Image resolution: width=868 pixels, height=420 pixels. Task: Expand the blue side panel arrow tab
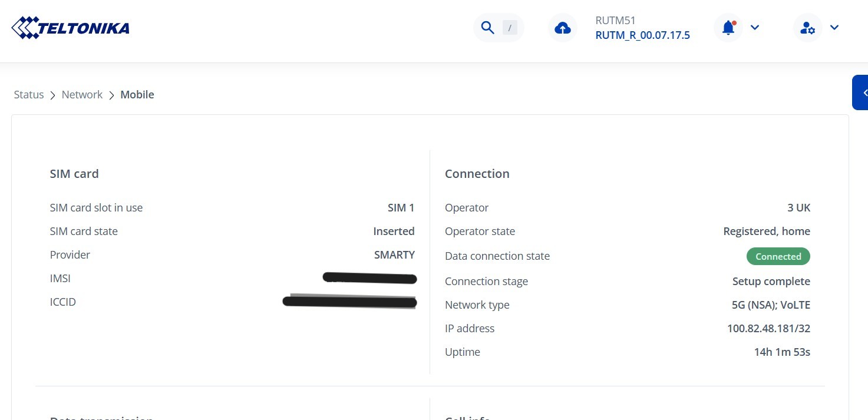coord(862,92)
